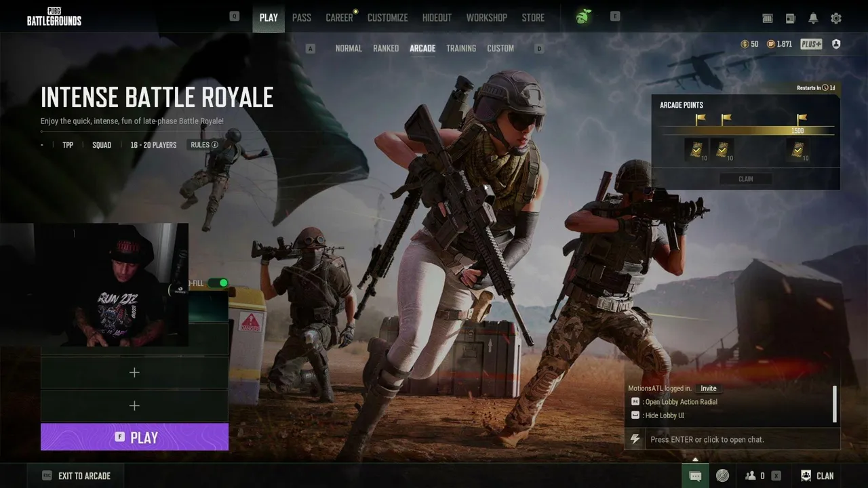Switch to Ranked mode

coord(386,49)
